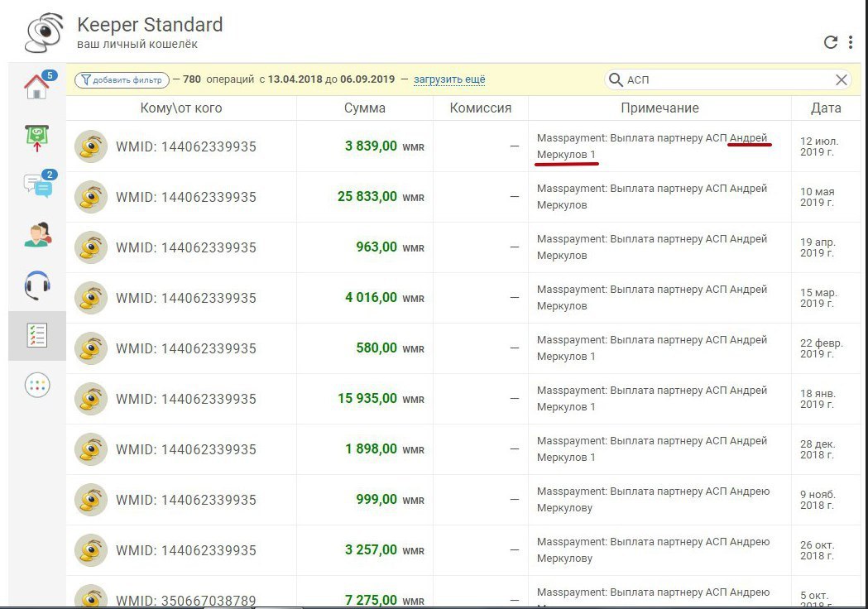The image size is (868, 609).
Task: Click the avatar in the 1 898,00 row
Action: [x=91, y=449]
